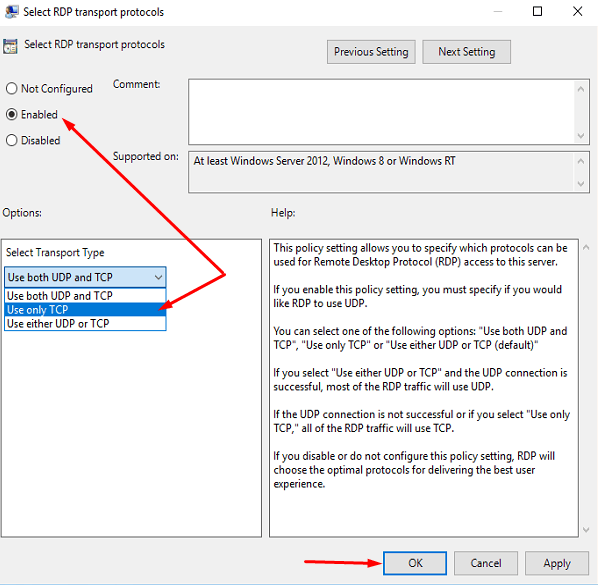This screenshot has height=585, width=598.
Task: Open the Select Transport Type combo box
Action: pyautogui.click(x=85, y=277)
